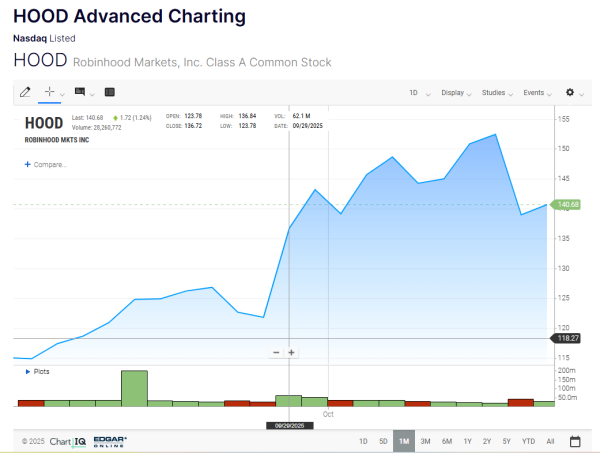Viewport: 600px width, 453px height.
Task: Click the tallest green volume bar
Action: click(134, 388)
